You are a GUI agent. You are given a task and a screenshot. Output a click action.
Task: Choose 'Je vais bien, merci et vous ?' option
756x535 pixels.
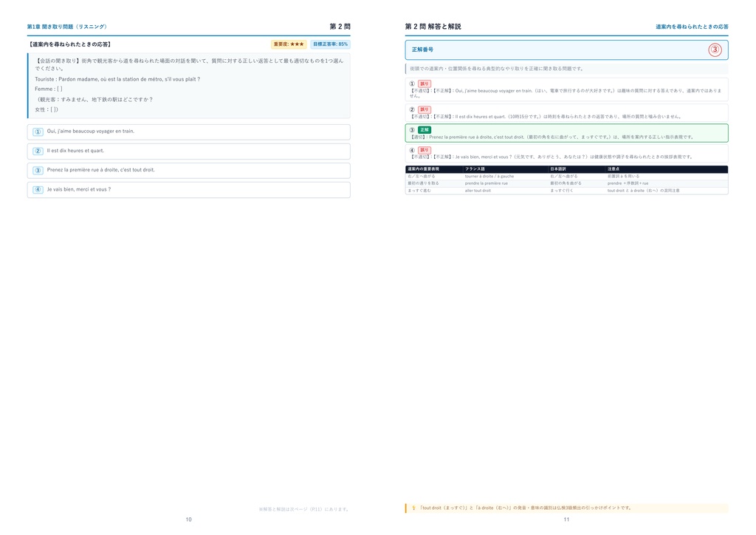coord(188,190)
